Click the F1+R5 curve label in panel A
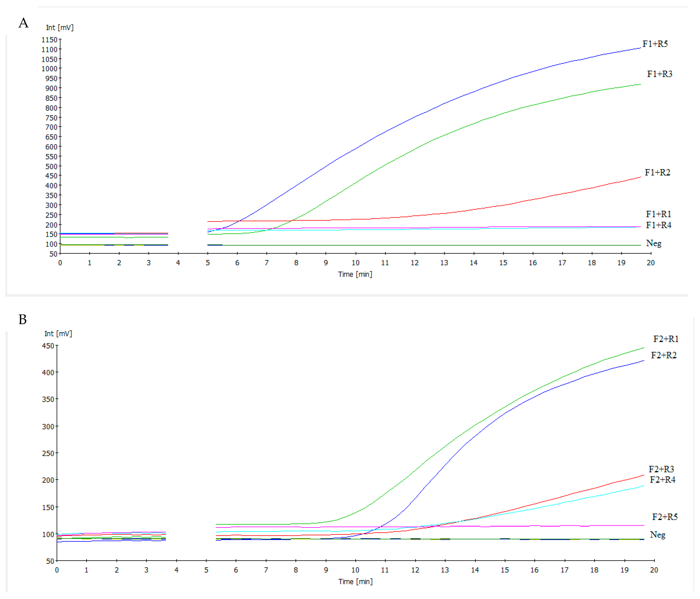The image size is (700, 599). pyautogui.click(x=655, y=44)
